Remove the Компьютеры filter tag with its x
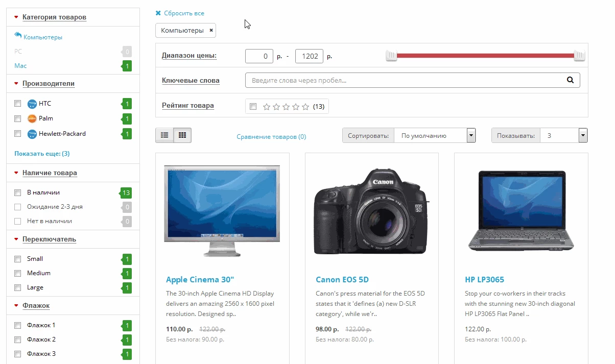This screenshot has width=615, height=364. point(211,30)
